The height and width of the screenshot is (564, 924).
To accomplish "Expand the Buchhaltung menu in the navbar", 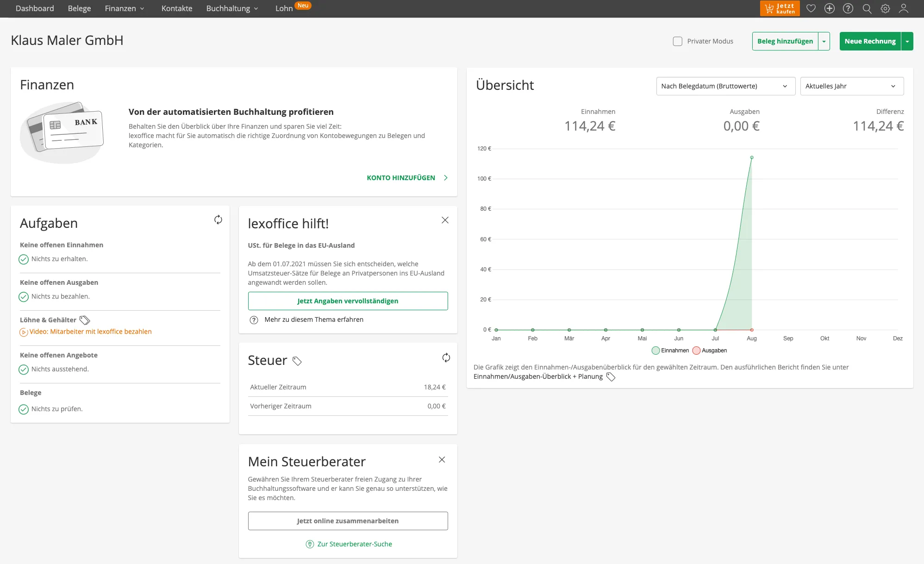I will pyautogui.click(x=232, y=8).
